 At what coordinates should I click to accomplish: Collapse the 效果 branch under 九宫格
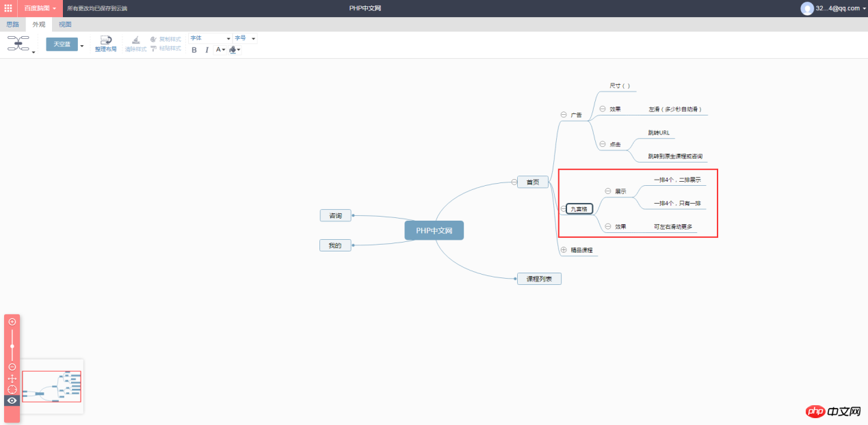[x=608, y=226]
